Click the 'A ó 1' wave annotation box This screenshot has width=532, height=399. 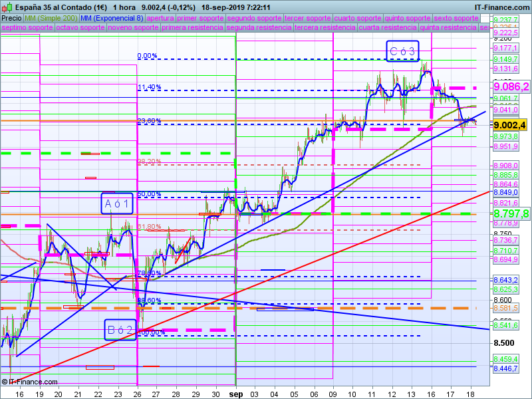(x=118, y=203)
